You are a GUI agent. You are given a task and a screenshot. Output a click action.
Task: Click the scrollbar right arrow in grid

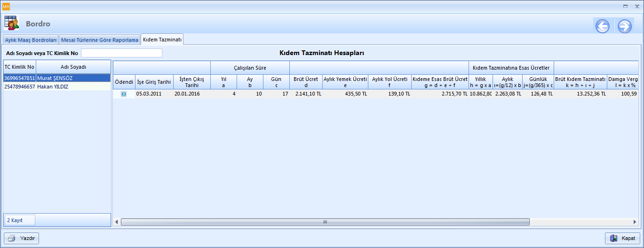[635, 222]
